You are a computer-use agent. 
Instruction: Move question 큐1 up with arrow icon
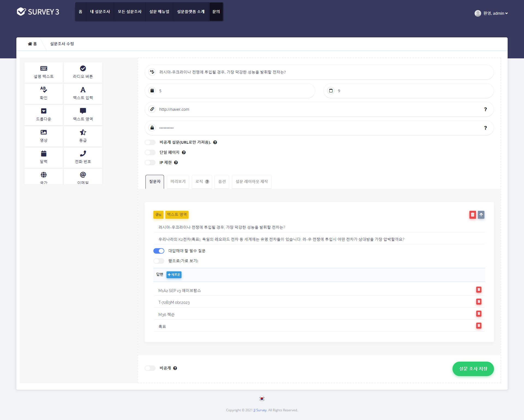(481, 215)
